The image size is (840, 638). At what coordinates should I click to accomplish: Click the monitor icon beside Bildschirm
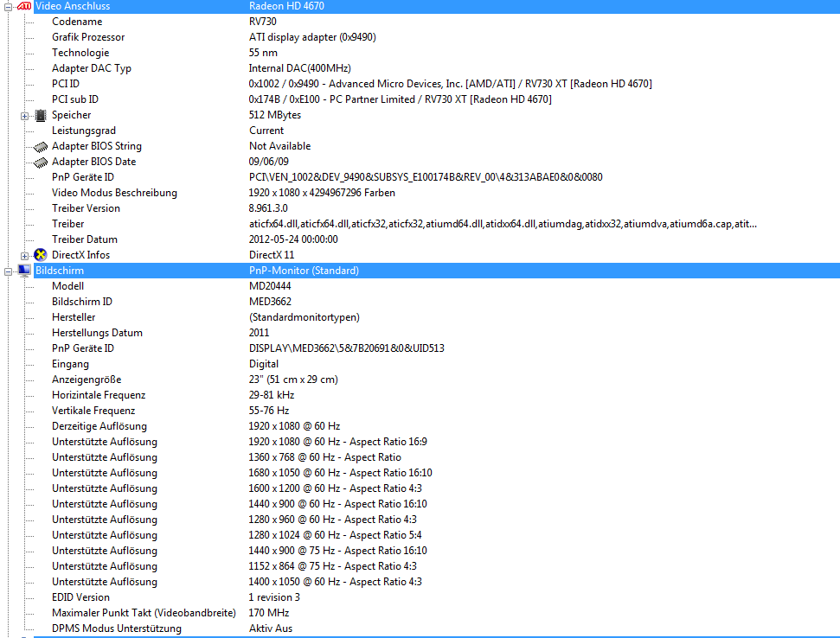(24, 271)
